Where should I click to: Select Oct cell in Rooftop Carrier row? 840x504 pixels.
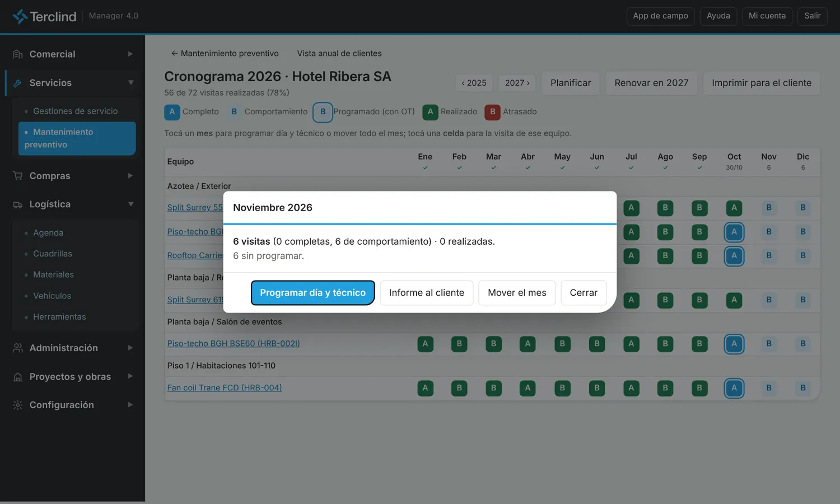point(734,256)
